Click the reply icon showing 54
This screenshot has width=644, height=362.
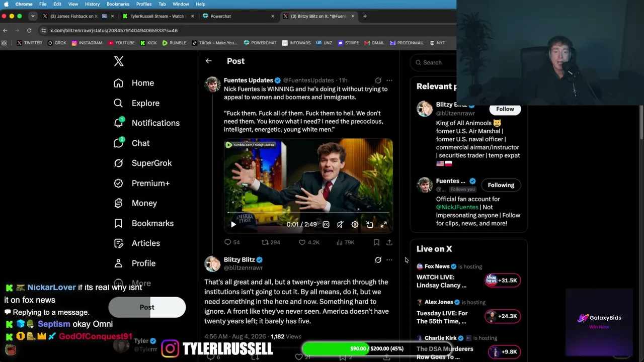pyautogui.click(x=232, y=242)
